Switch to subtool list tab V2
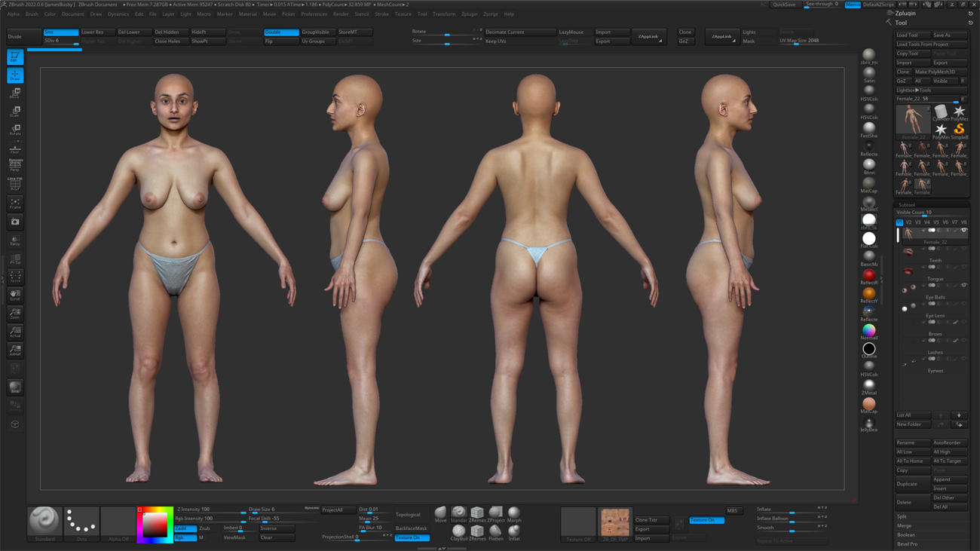Viewport: 980px width, 551px height. point(908,222)
